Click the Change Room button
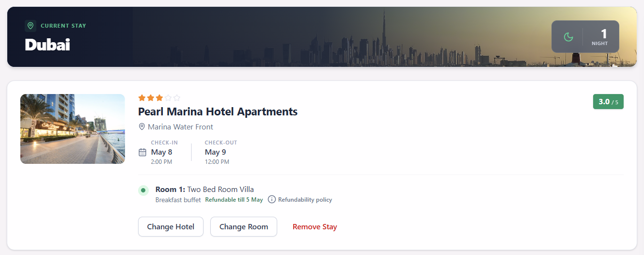 point(244,226)
